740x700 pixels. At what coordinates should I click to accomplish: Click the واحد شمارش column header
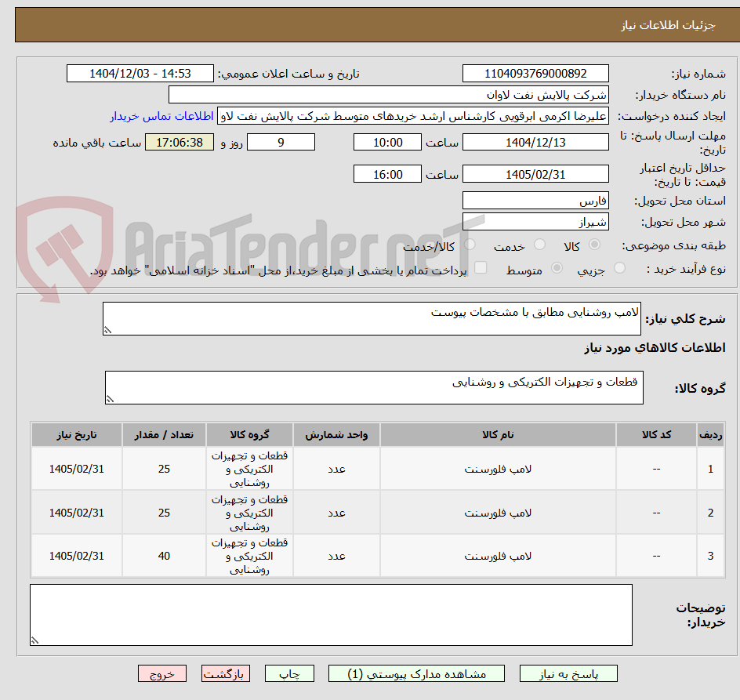(x=336, y=435)
